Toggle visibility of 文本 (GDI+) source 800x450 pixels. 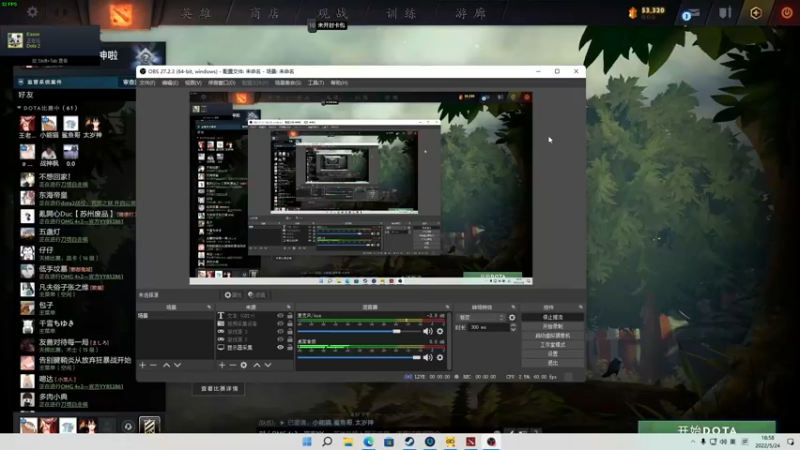click(x=280, y=316)
